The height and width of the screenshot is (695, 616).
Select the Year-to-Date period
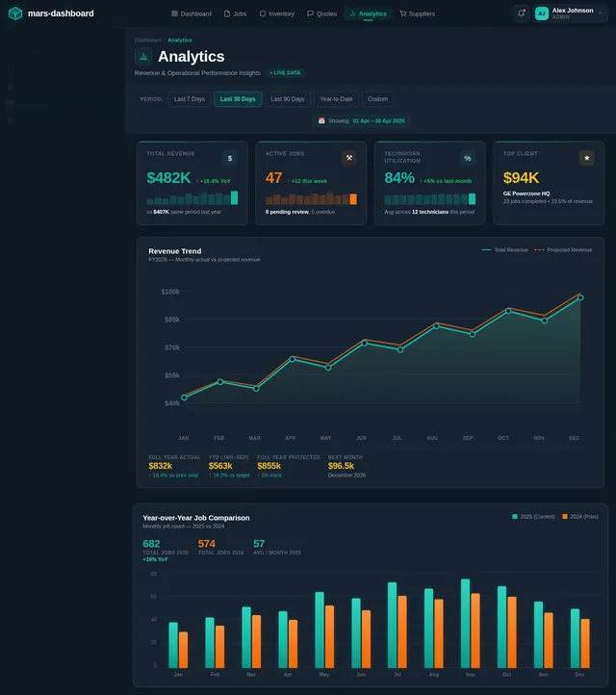336,99
